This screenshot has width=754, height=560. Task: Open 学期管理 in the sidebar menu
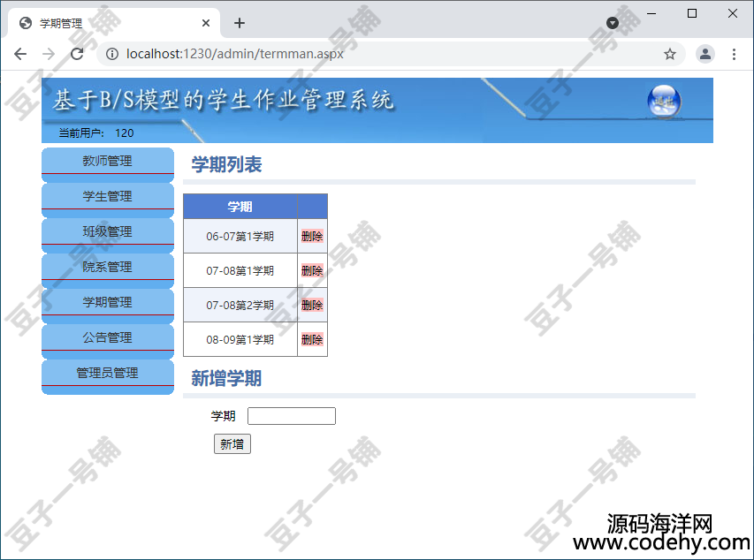click(x=108, y=302)
